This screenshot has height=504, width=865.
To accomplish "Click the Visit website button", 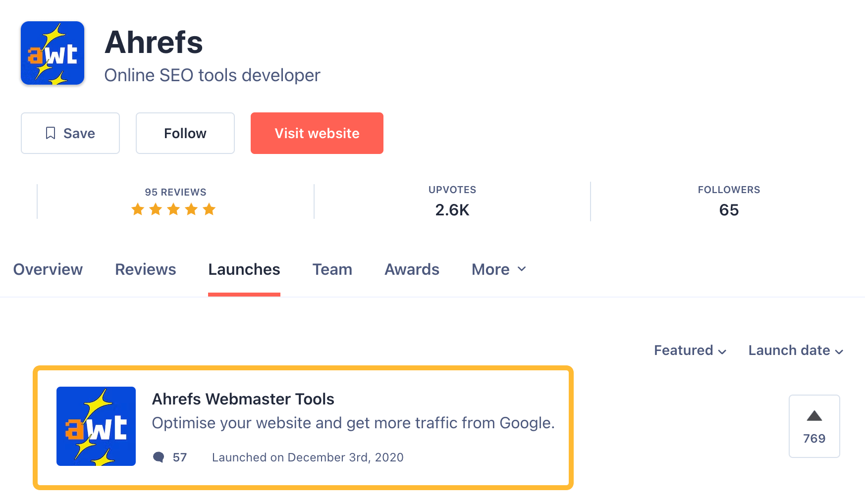I will coord(317,133).
